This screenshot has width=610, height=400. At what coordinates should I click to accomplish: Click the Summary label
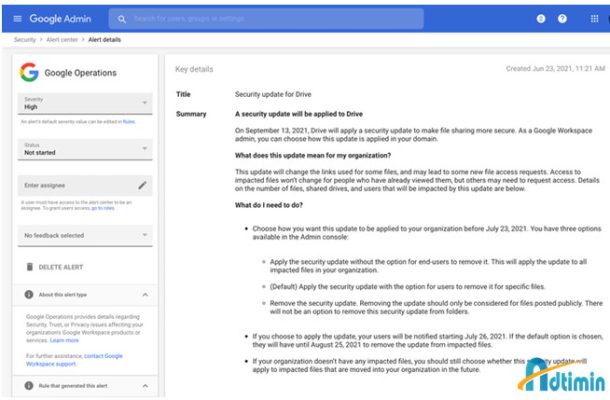191,114
